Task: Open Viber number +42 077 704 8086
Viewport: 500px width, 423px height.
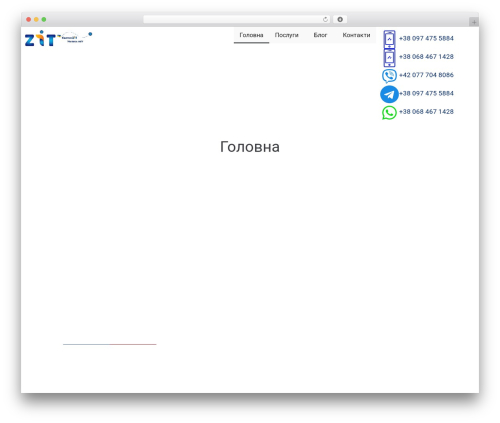Action: click(426, 75)
